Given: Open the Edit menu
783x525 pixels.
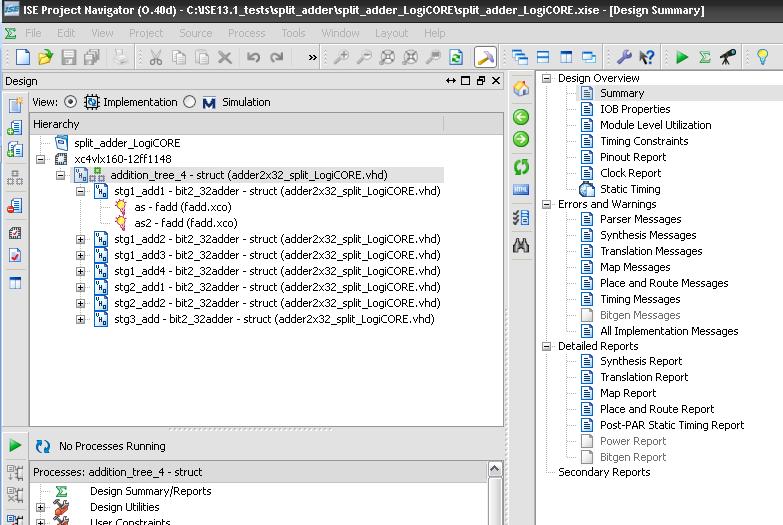Looking at the screenshot, I should tap(66, 33).
